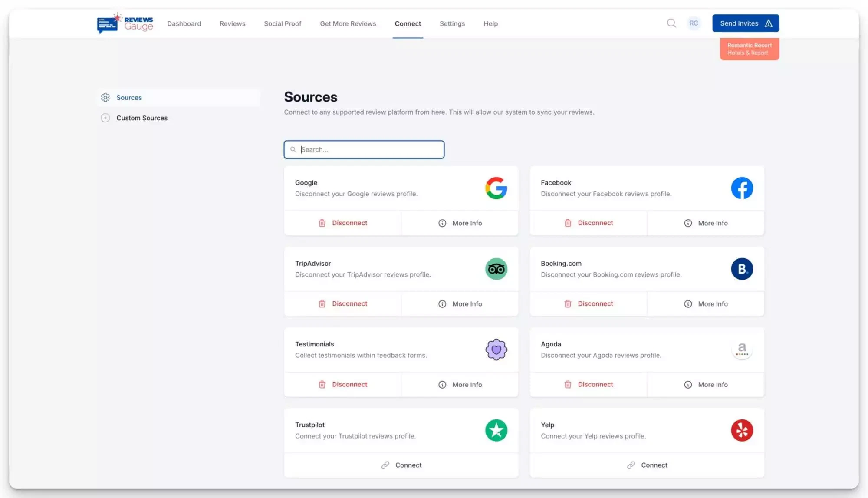
Task: Click the Testimonials heart badge icon
Action: (496, 350)
